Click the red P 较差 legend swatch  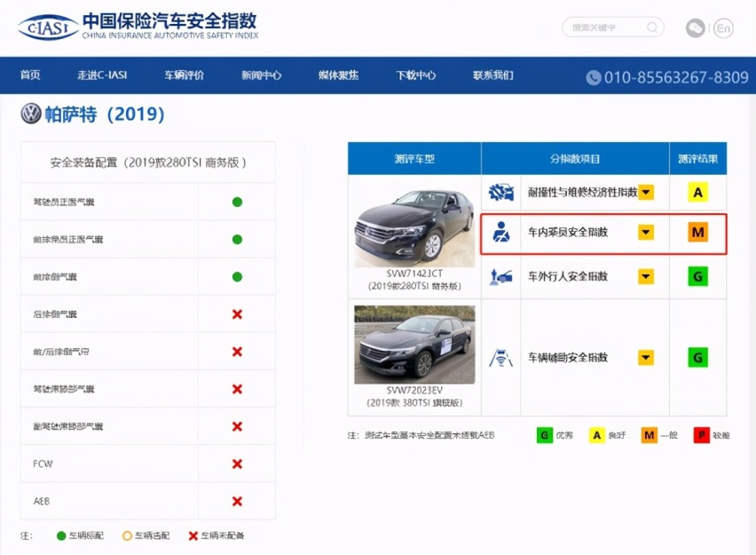pos(702,435)
